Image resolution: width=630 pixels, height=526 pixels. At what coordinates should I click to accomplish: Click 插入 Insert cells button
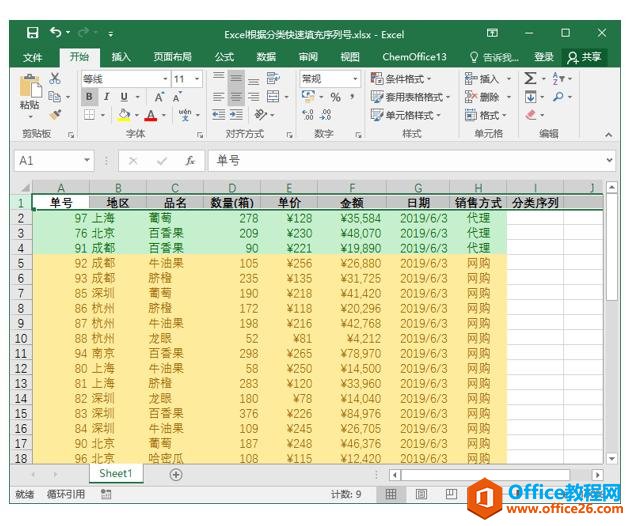click(x=488, y=78)
